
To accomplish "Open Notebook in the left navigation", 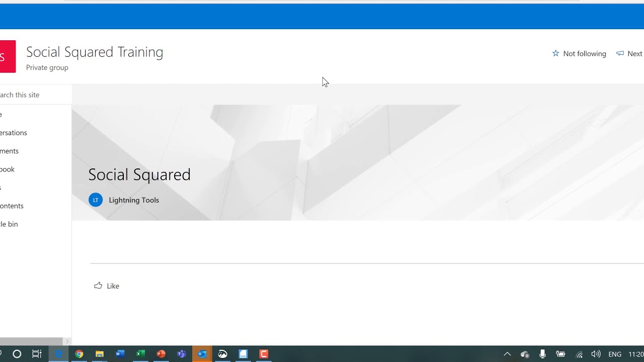I will 8,169.
